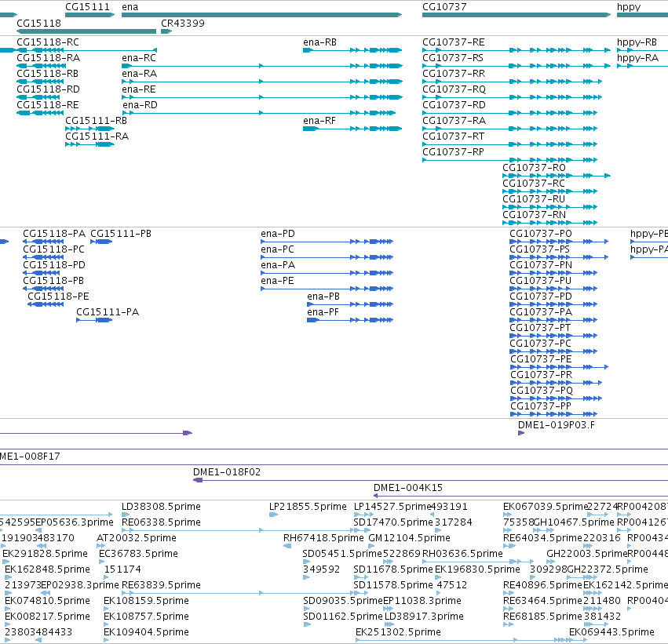Image resolution: width=668 pixels, height=644 pixels.
Task: Select the CG10737-PQ polypeptide label
Action: click(542, 391)
